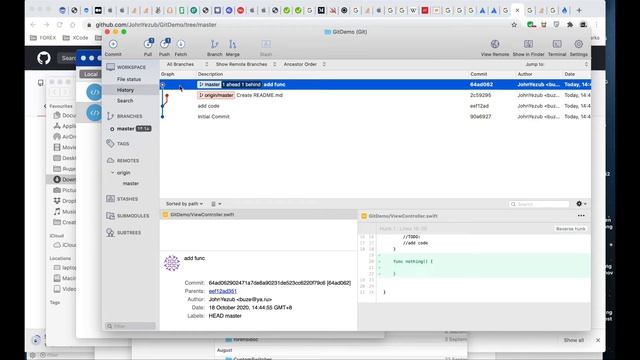Click Reverse hunk button
Image resolution: width=640 pixels, height=360 pixels.
(x=571, y=229)
